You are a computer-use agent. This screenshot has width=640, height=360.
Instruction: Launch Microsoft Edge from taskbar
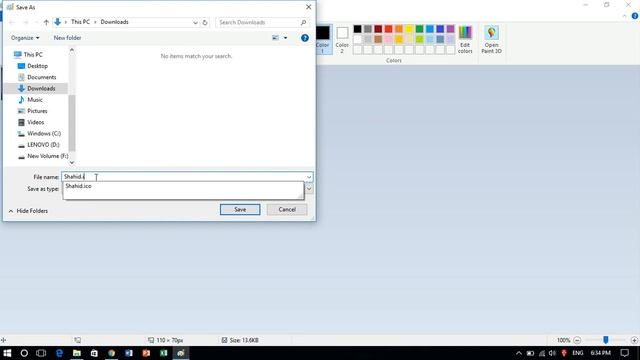tap(59, 353)
